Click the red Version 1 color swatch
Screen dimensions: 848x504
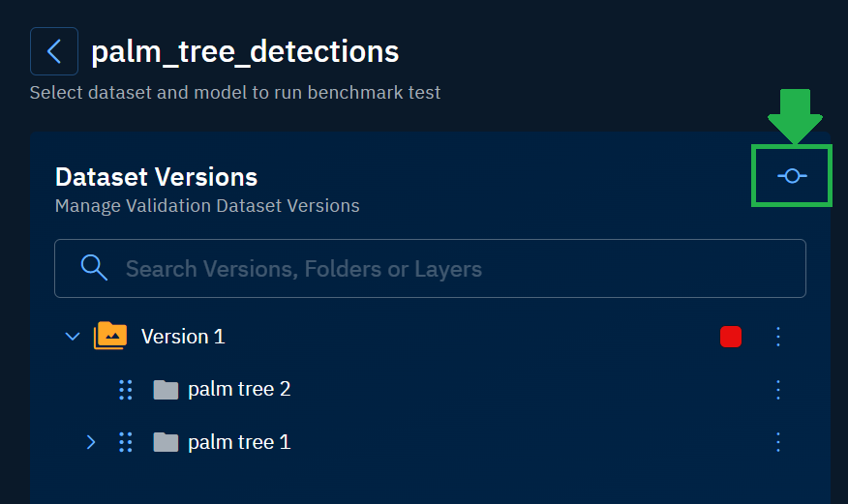point(731,337)
